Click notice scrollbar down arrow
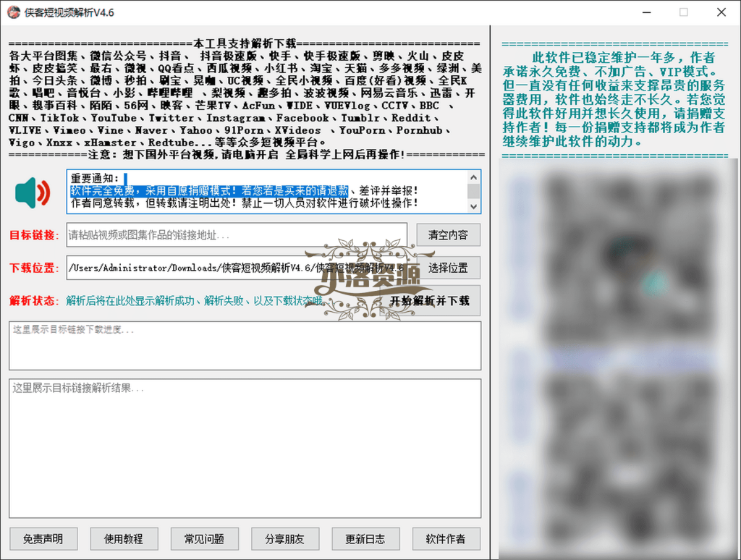This screenshot has height=560, width=741. tap(473, 207)
